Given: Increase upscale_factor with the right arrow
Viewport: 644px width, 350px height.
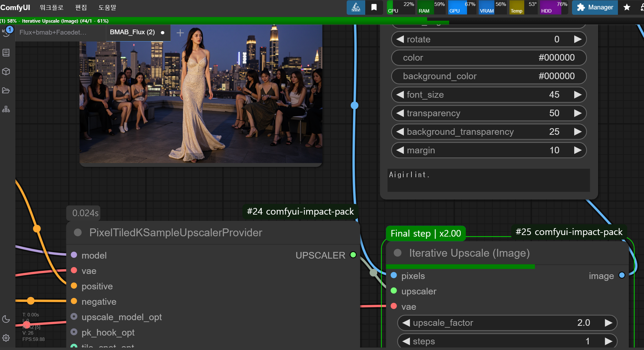Looking at the screenshot, I should (608, 323).
